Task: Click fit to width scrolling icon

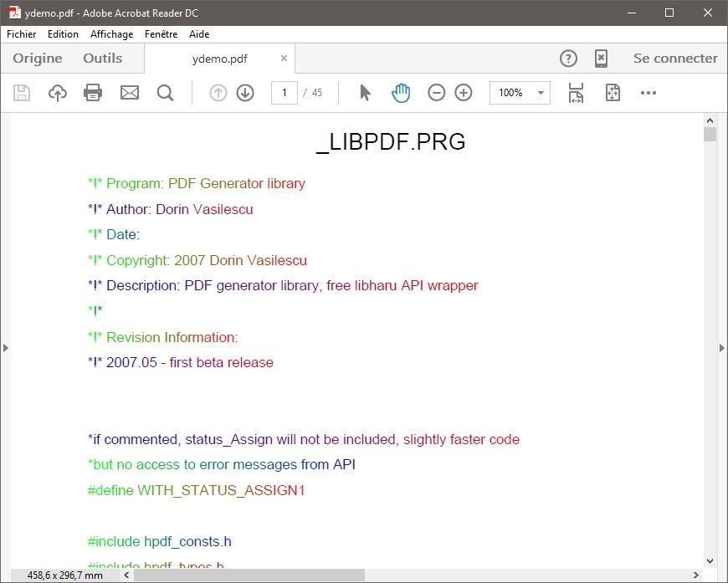Action: point(576,93)
